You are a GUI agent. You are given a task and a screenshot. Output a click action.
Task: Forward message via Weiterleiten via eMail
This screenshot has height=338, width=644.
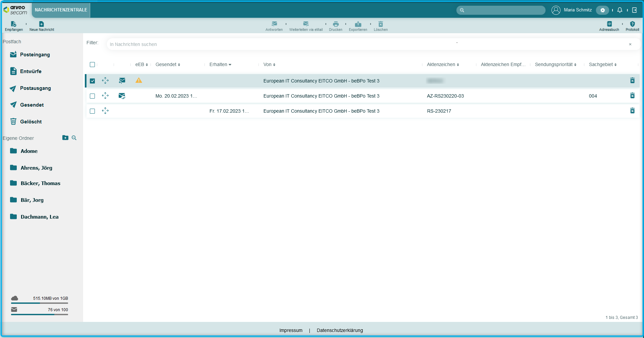pyautogui.click(x=306, y=24)
